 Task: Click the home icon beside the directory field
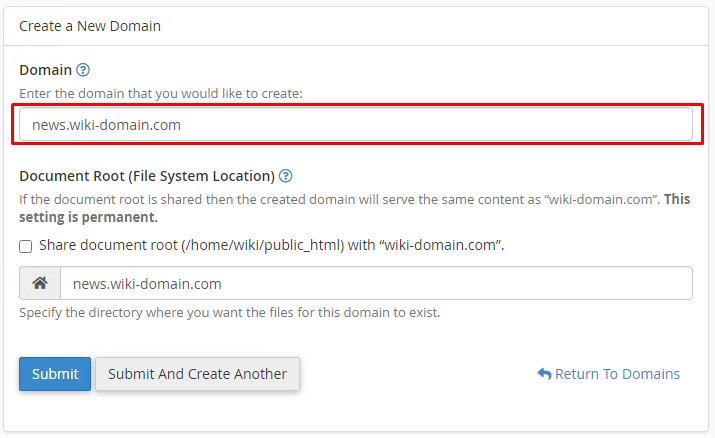point(40,283)
